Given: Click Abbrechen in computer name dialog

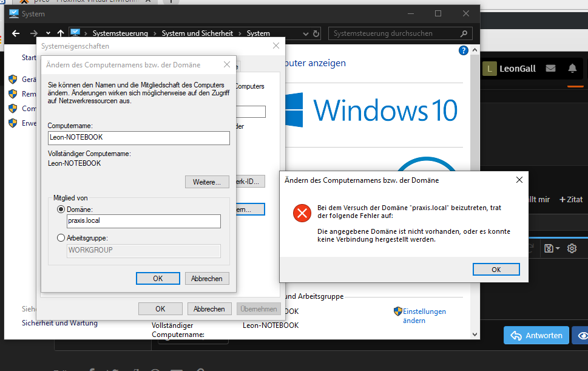Looking at the screenshot, I should pos(207,279).
